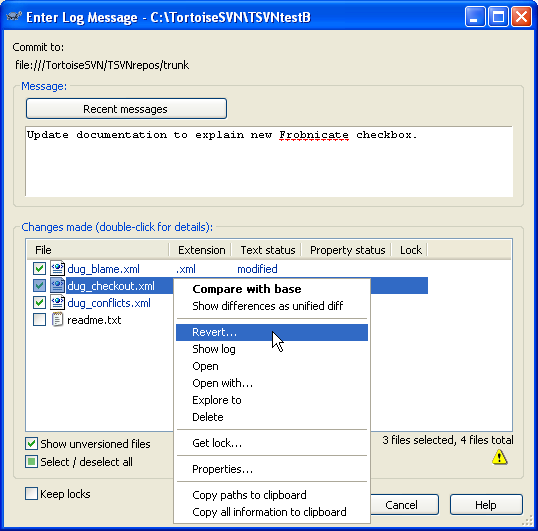Sort by the Lock column header

(410, 250)
